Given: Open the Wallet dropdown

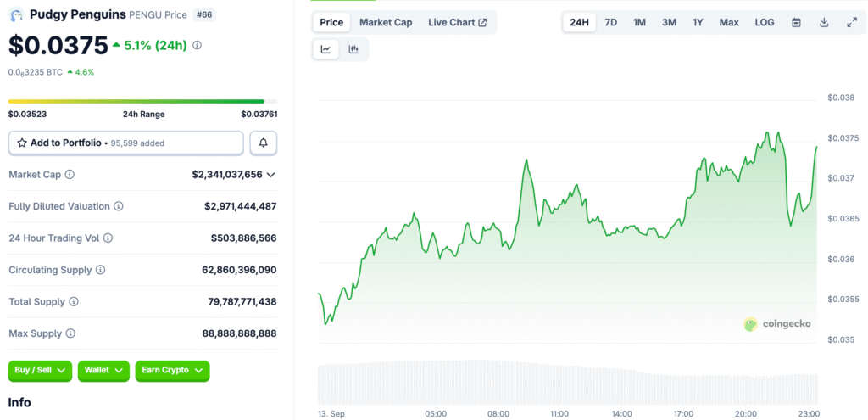Looking at the screenshot, I should (103, 370).
